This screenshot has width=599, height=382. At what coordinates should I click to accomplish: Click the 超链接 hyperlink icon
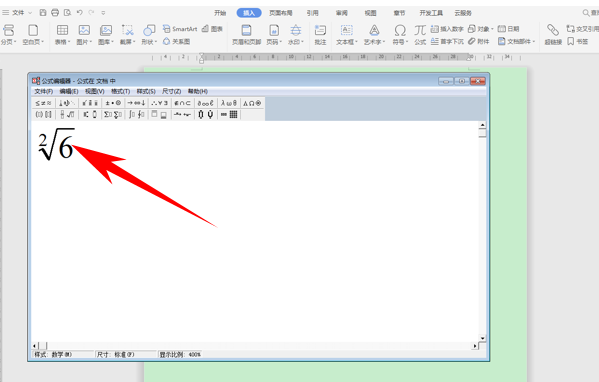click(x=553, y=34)
